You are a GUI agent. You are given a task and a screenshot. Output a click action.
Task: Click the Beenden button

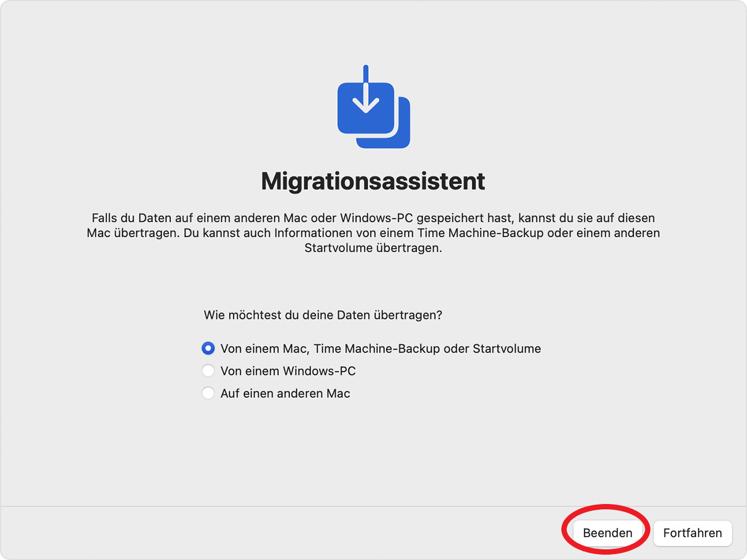tap(608, 533)
